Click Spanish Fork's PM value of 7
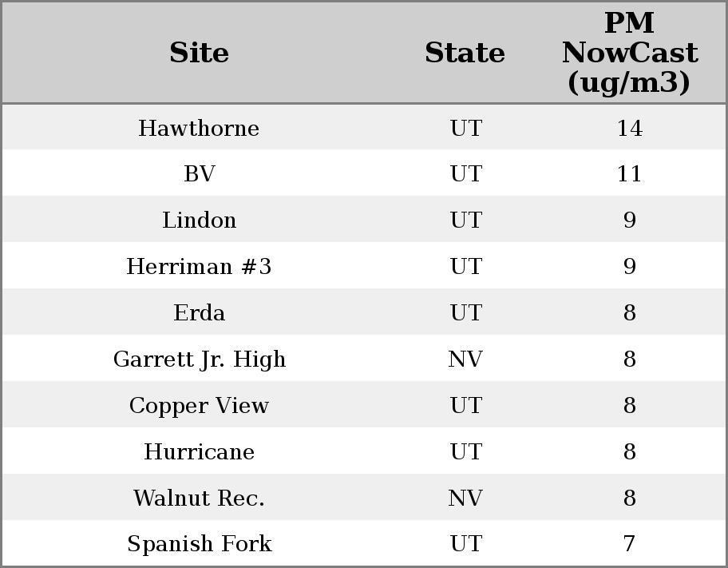Screen dimensions: 728x568 [629, 544]
